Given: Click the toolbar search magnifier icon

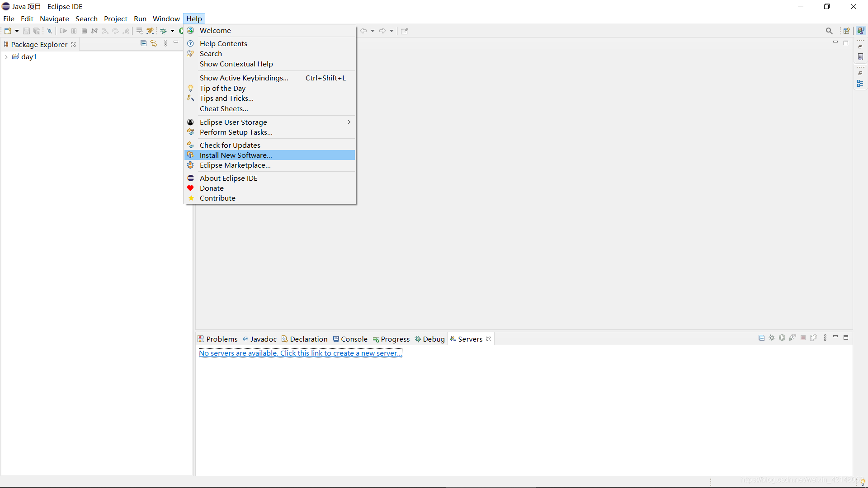Looking at the screenshot, I should [829, 31].
